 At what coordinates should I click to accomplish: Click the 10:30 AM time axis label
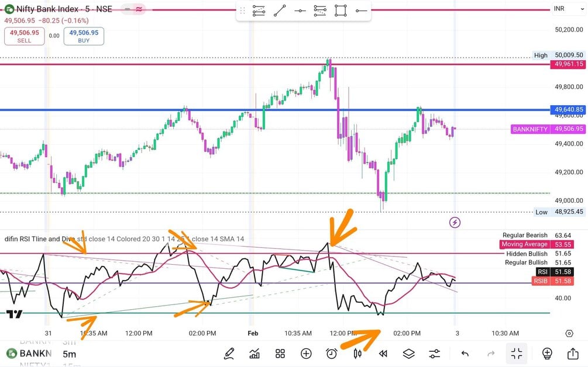pyautogui.click(x=505, y=333)
